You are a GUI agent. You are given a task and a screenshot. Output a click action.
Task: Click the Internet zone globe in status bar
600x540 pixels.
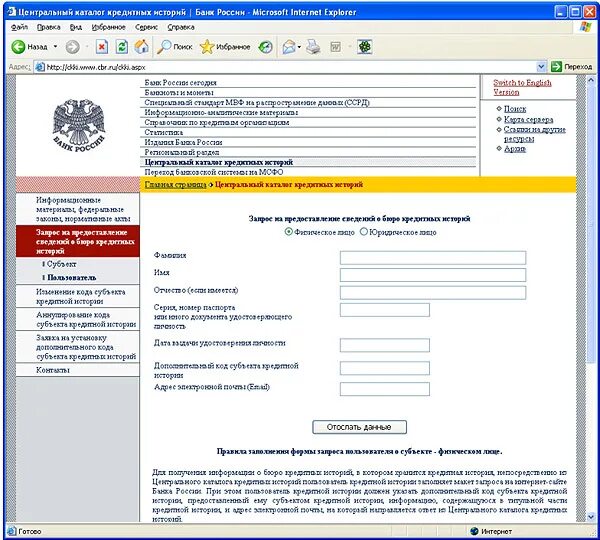coord(474,531)
